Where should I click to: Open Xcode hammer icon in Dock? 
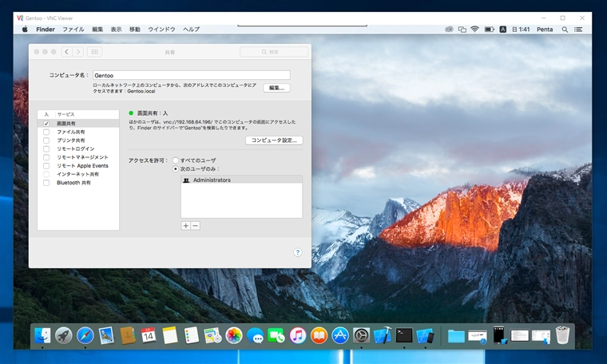[383, 335]
